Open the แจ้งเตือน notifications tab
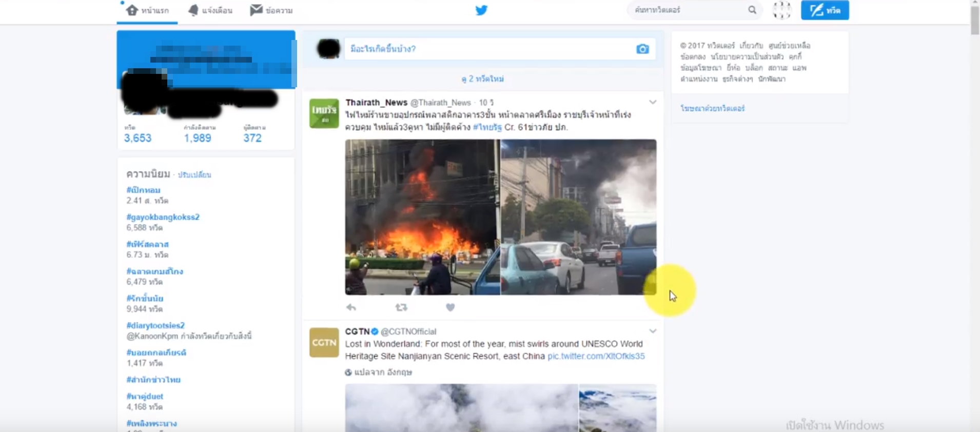This screenshot has height=432, width=980. [x=210, y=10]
